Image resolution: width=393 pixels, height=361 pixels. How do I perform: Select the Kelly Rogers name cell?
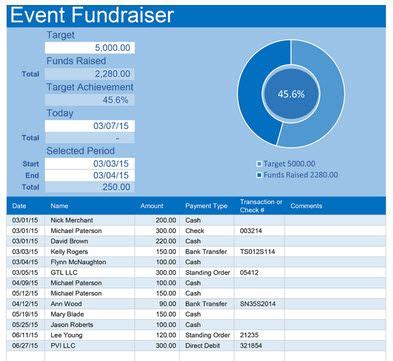pos(90,252)
